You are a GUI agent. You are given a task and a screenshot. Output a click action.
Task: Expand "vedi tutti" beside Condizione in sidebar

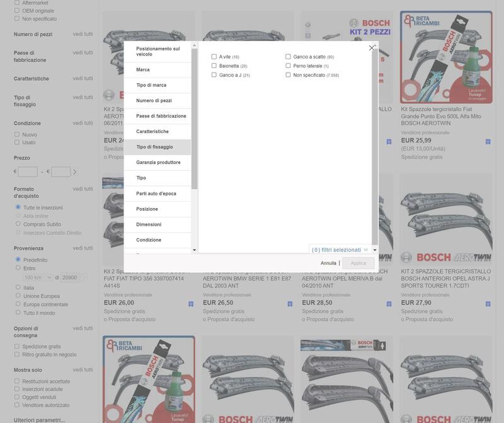(83, 123)
